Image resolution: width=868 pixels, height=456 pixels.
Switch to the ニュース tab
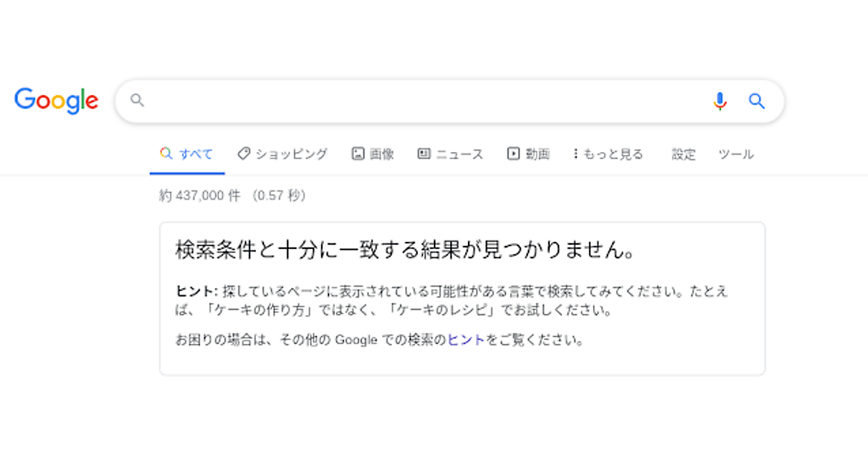[x=459, y=154]
